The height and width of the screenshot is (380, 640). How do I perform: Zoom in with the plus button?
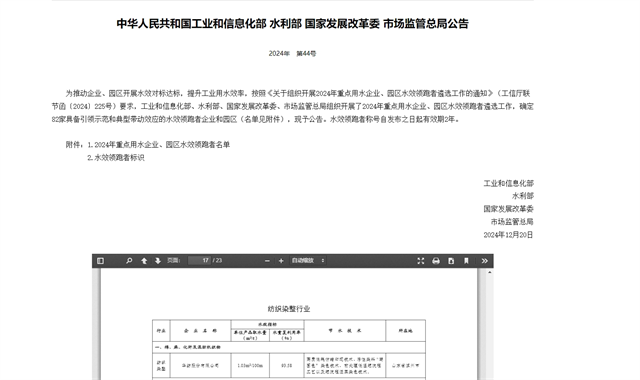[x=281, y=261]
